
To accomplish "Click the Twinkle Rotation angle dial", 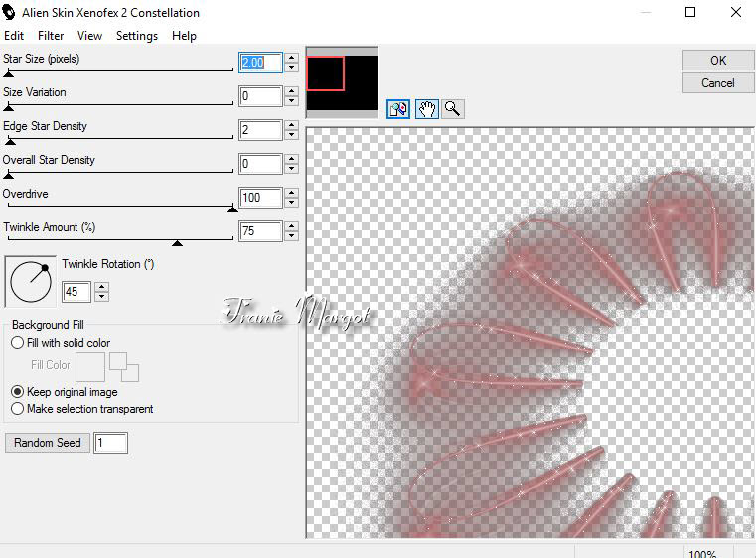I will 30,281.
